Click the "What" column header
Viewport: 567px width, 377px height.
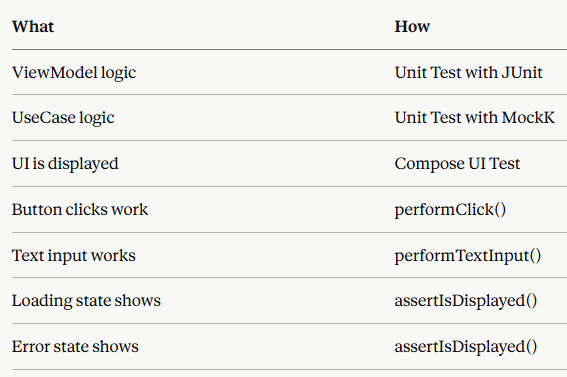pyautogui.click(x=33, y=27)
